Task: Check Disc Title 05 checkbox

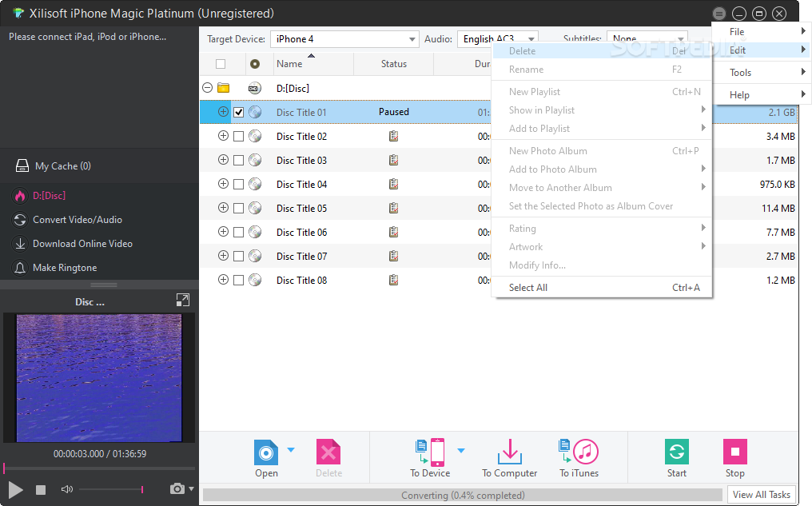Action: coord(238,208)
